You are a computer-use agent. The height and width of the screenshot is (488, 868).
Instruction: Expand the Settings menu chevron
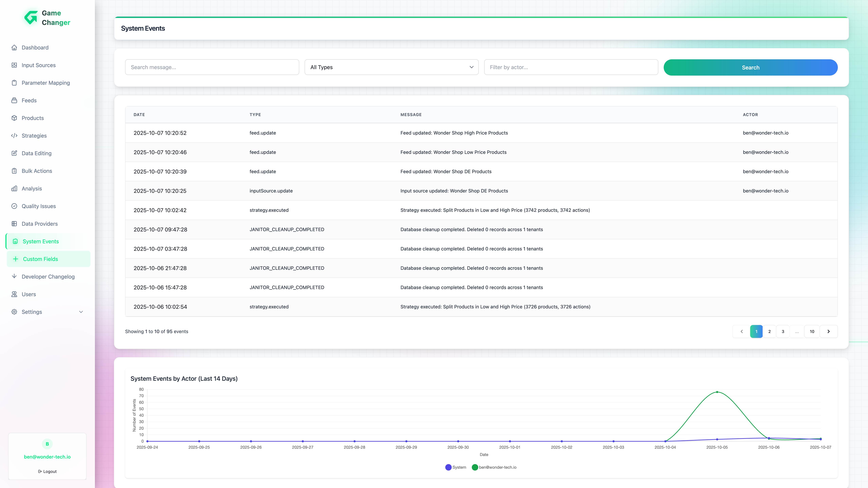click(81, 312)
